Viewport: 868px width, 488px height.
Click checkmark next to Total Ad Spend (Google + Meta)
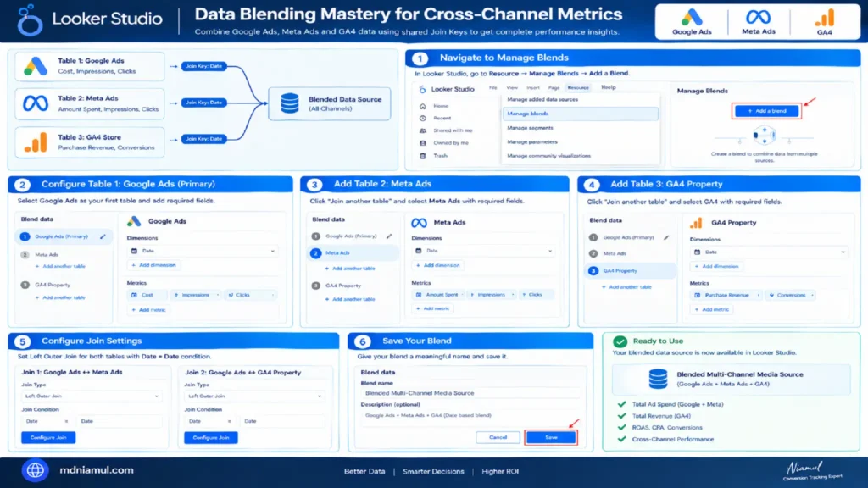point(621,404)
